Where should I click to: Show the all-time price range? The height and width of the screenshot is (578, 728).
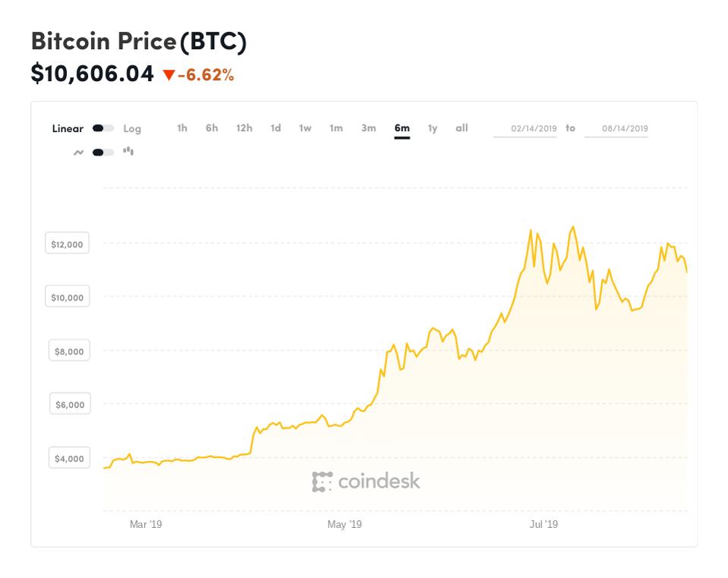click(462, 128)
